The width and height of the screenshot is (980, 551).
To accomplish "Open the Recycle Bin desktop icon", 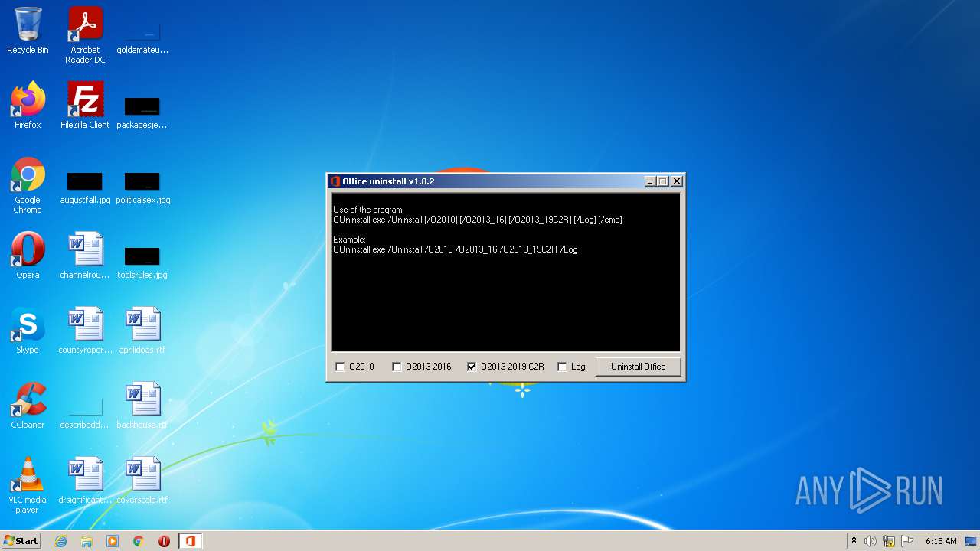I will click(28, 31).
